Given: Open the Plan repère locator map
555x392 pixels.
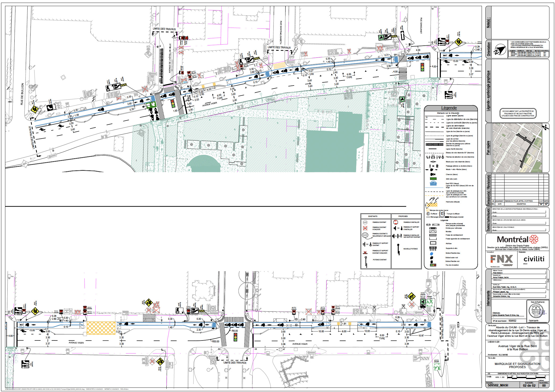Looking at the screenshot, I should click(517, 148).
